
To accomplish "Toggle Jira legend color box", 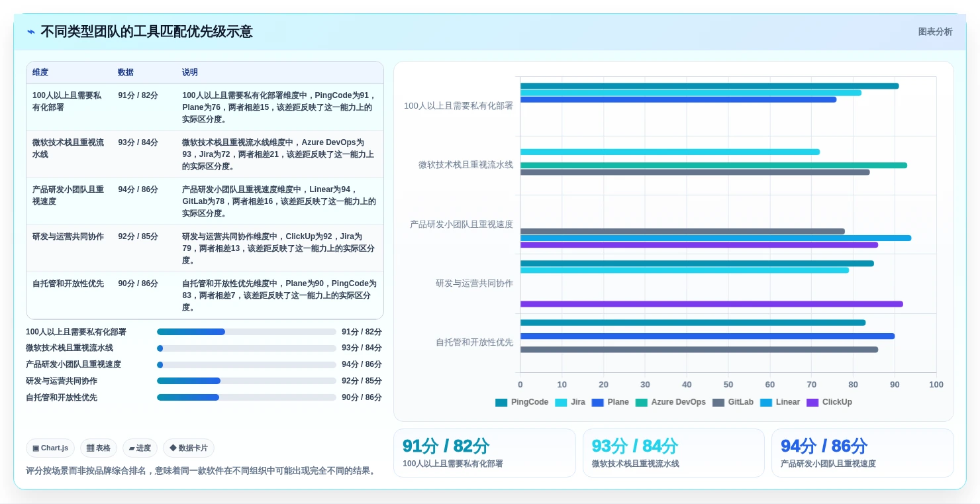I will click(560, 403).
